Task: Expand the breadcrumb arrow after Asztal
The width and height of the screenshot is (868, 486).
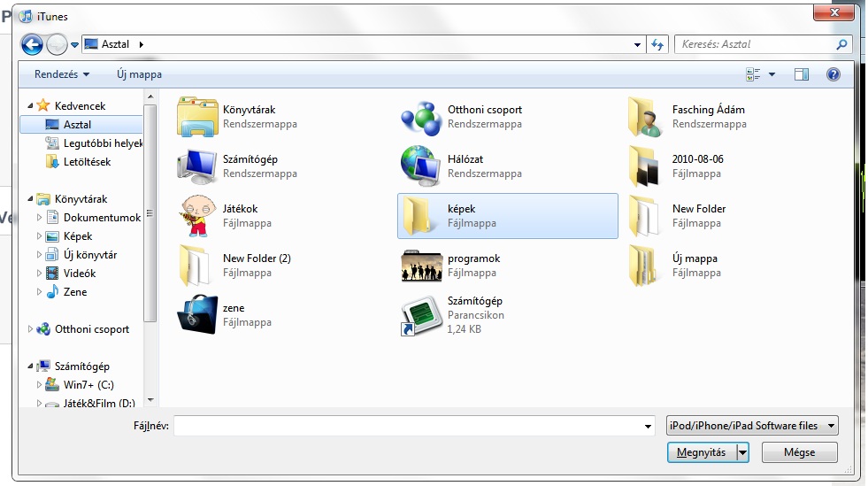Action: (x=142, y=44)
